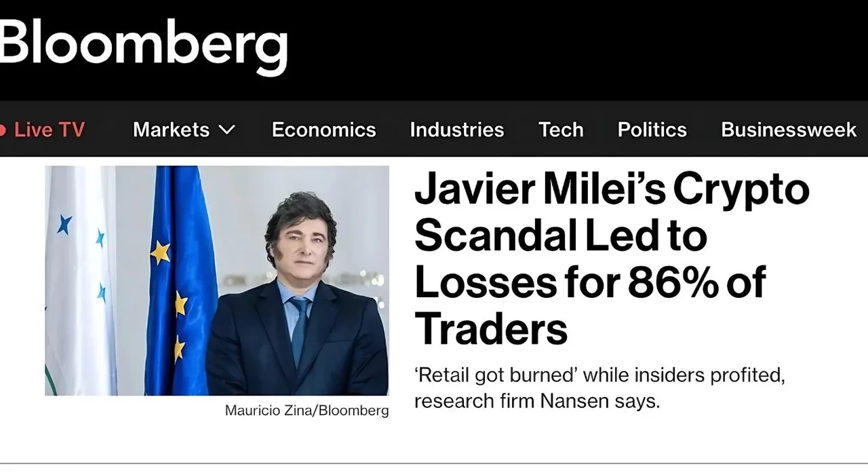This screenshot has height=475, width=868.
Task: Click '86%' in the headline text
Action: point(672,282)
